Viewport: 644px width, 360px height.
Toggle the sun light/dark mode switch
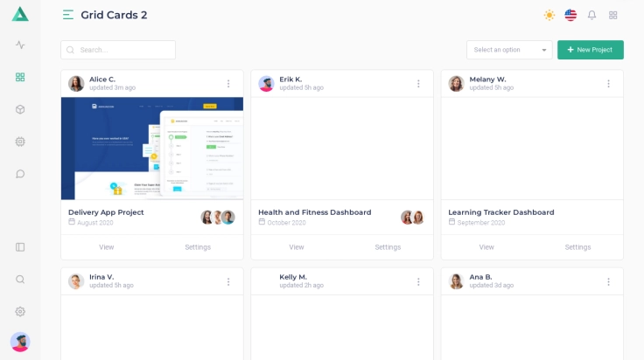pyautogui.click(x=549, y=15)
